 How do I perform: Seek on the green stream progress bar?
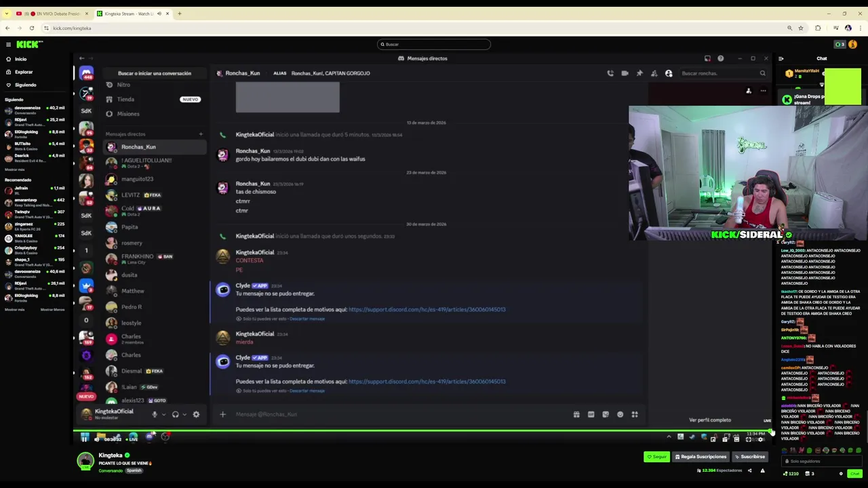pos(420,430)
